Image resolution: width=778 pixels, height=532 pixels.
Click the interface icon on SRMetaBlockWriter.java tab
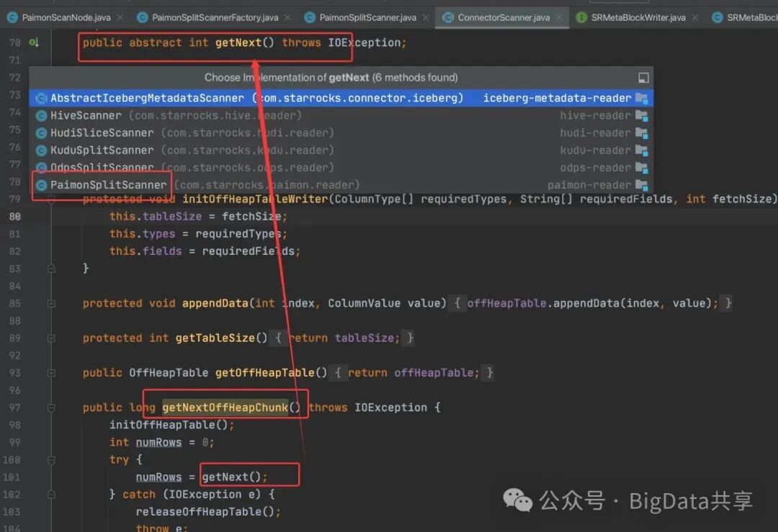tap(581, 18)
